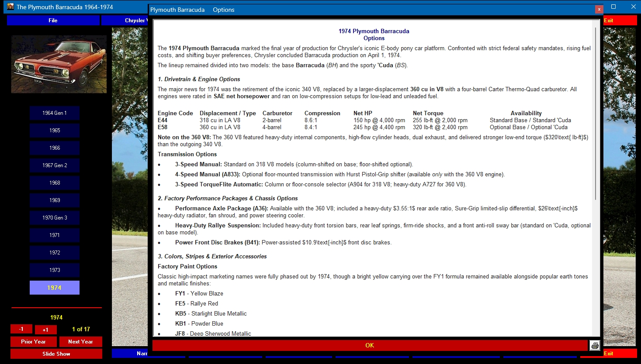Open the File menu
The width and height of the screenshot is (641, 364).
53,21
